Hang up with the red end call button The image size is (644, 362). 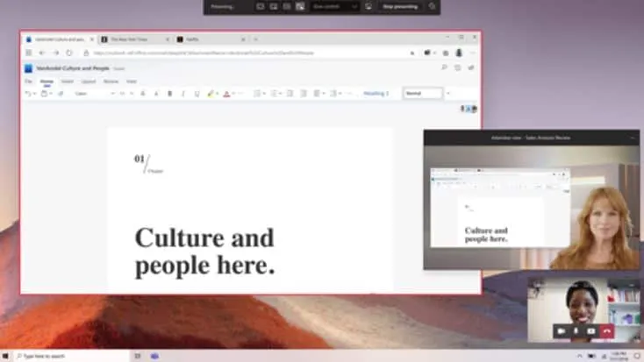coord(607,330)
